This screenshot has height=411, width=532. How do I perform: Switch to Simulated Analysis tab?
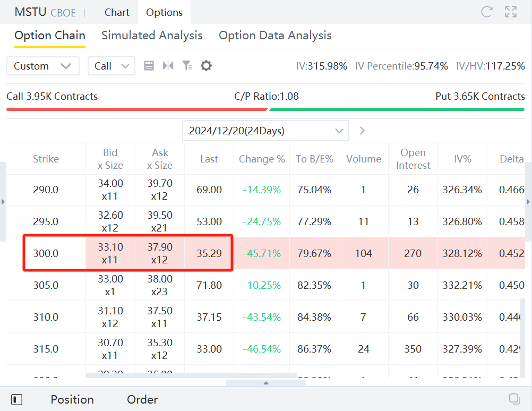coord(152,36)
